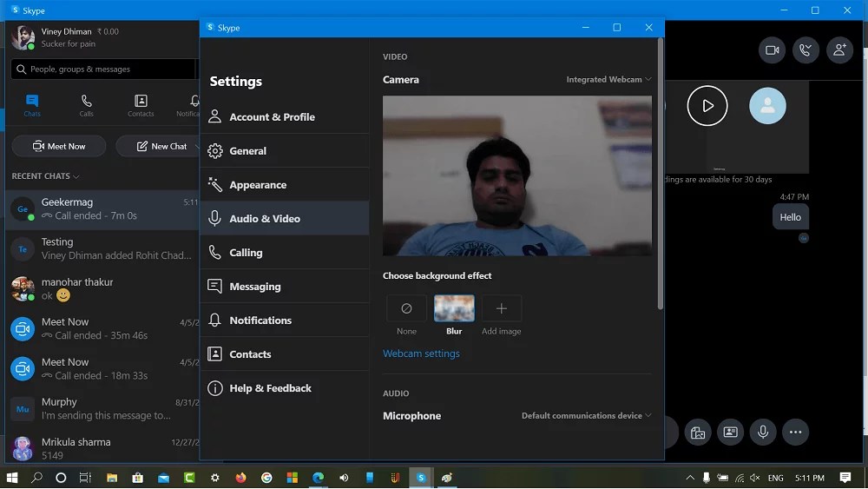Open the Chats tab in the main Skype window
The image size is (868, 489).
[x=31, y=105]
